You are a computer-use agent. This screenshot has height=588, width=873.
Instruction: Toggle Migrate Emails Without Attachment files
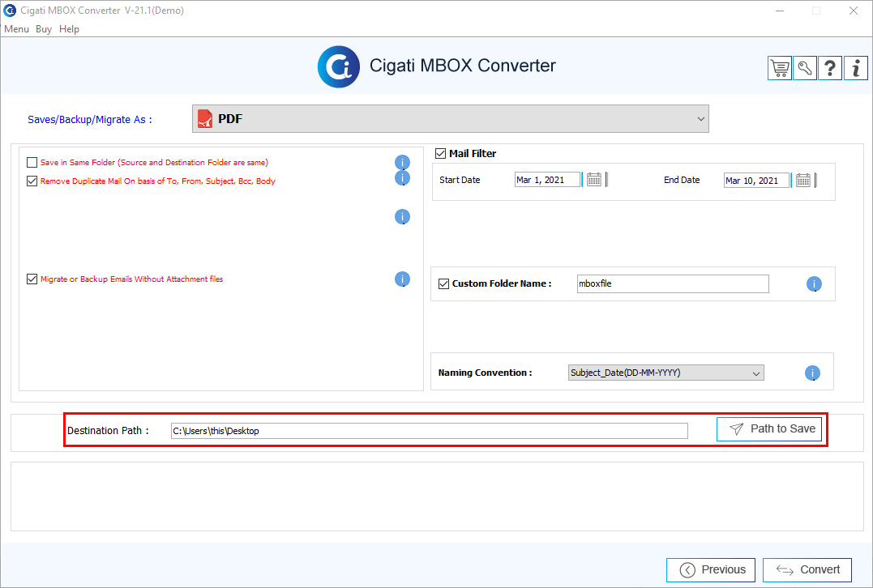pyautogui.click(x=32, y=279)
